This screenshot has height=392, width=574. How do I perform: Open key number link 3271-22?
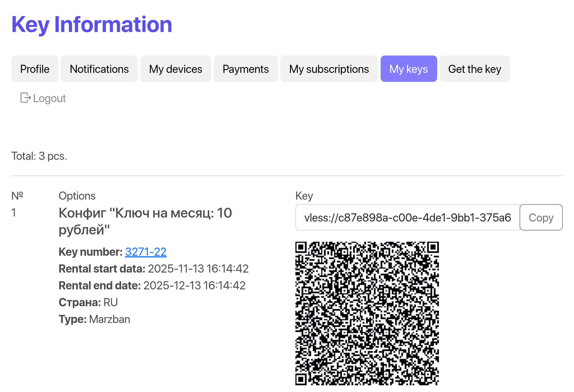click(x=146, y=252)
